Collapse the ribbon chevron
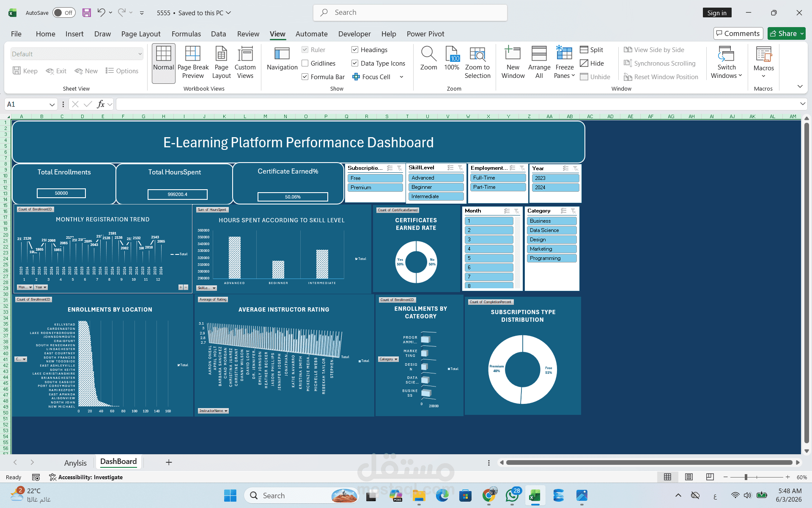812x508 pixels. [x=800, y=87]
